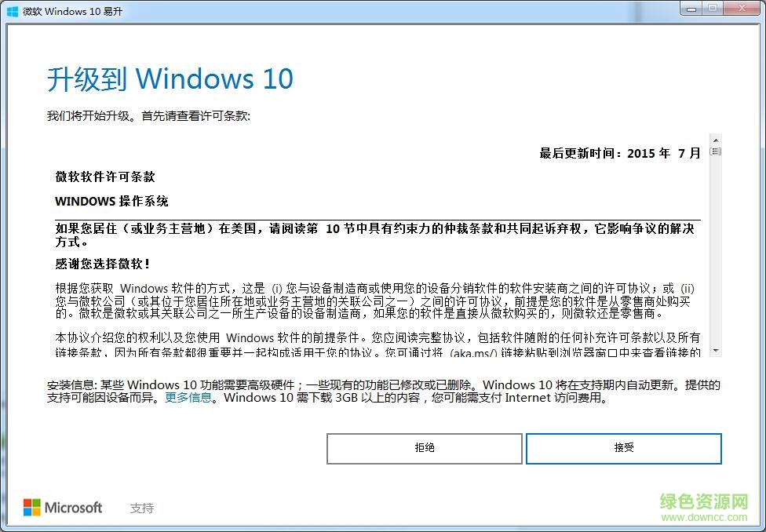
Task: Click the maximize icon on the title bar
Action: point(711,9)
